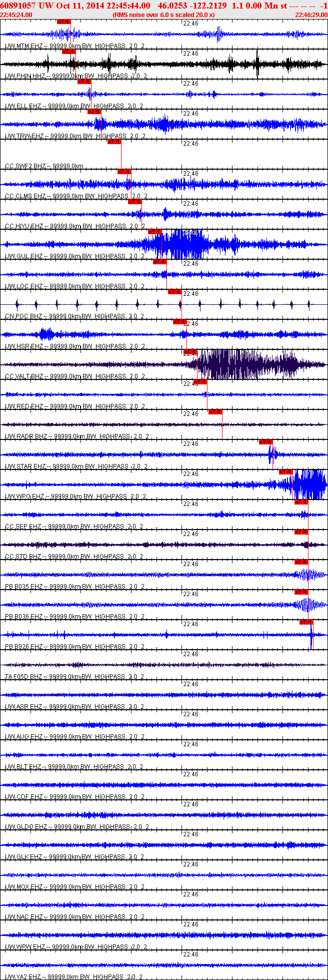
Task: Select the red pick flag on UW.ELL trace
Action: [x=84, y=82]
